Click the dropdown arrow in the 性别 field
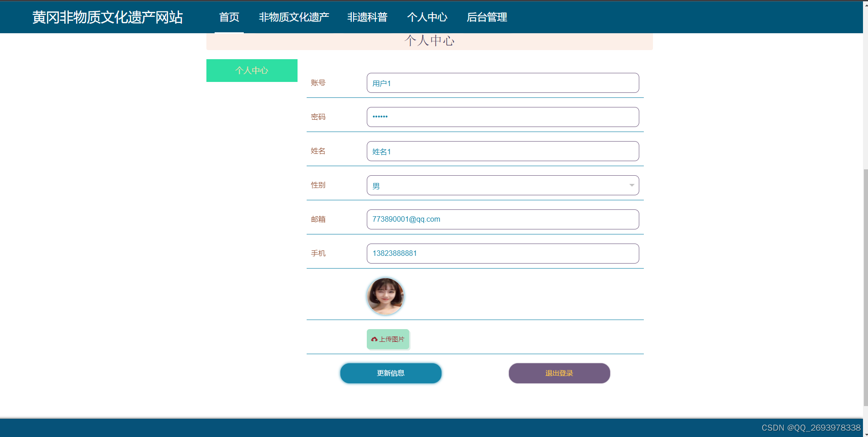 coord(632,185)
